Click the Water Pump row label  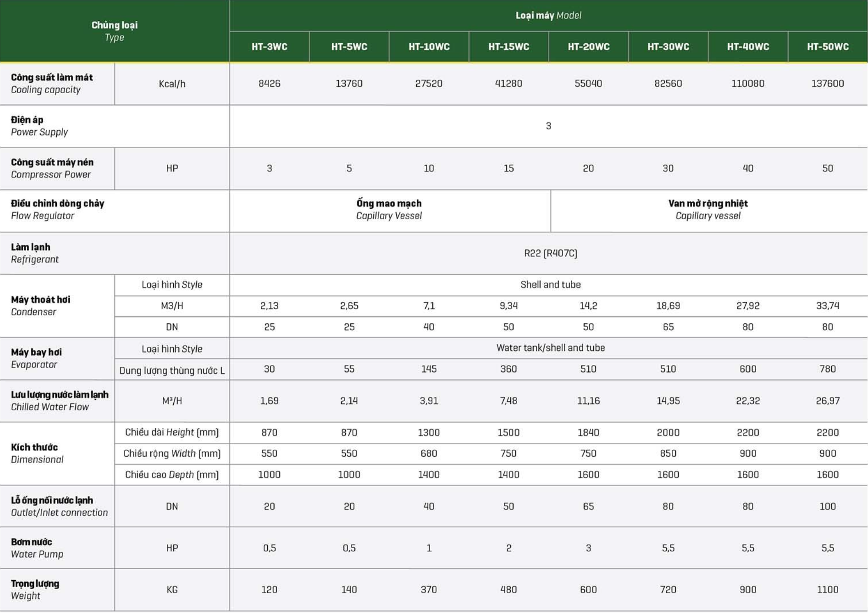(x=37, y=548)
